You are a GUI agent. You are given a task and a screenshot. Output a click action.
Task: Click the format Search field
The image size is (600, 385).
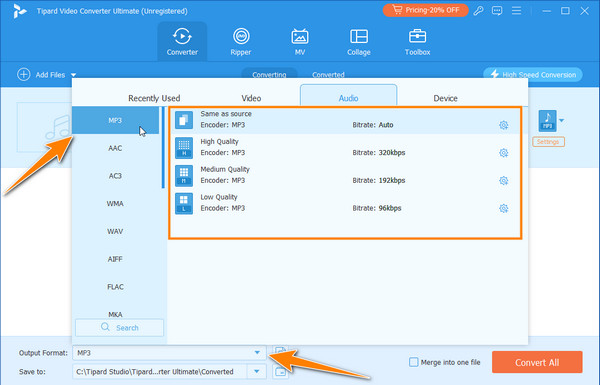pyautogui.click(x=119, y=328)
